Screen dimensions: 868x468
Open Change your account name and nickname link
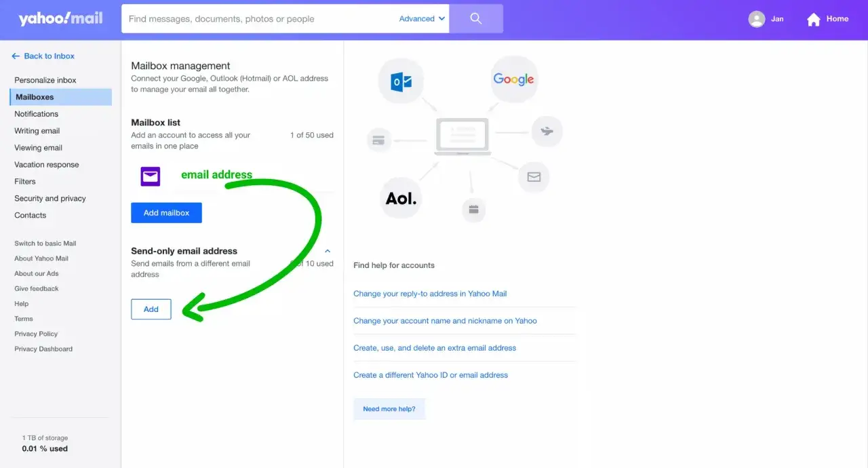[445, 321]
